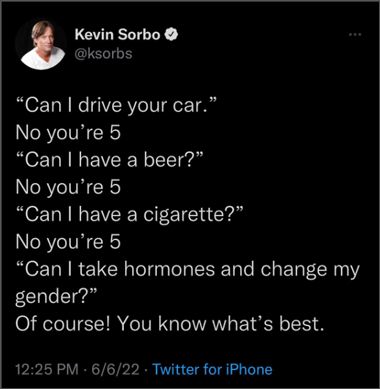
Task: Open Kevin Sorbo's profile picture
Action: [43, 45]
